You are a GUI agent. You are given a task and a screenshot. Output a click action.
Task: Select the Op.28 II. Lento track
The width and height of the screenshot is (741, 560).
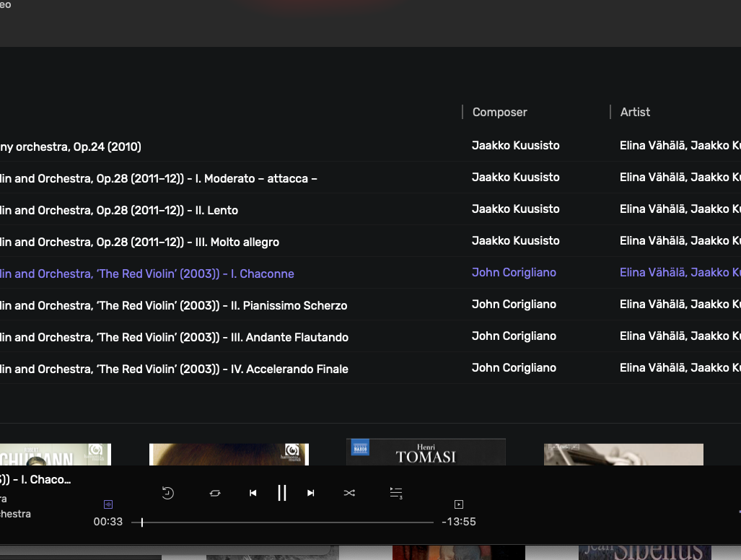[x=119, y=210]
